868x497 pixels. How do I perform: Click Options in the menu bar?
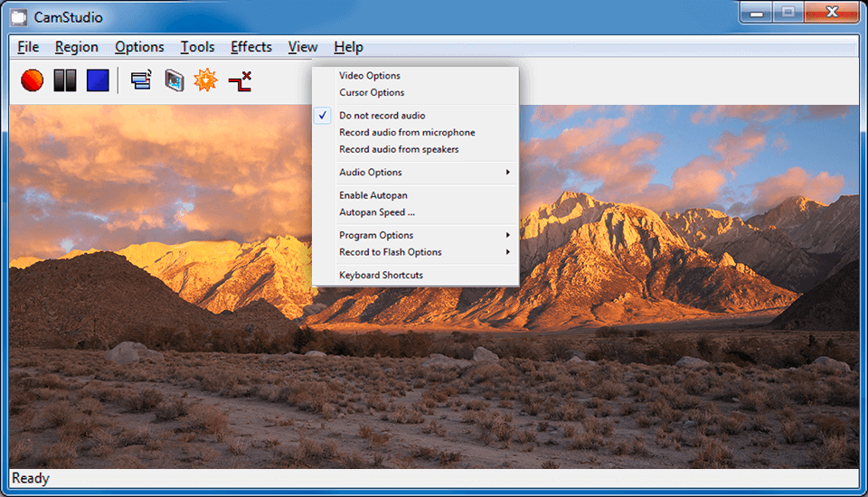139,47
